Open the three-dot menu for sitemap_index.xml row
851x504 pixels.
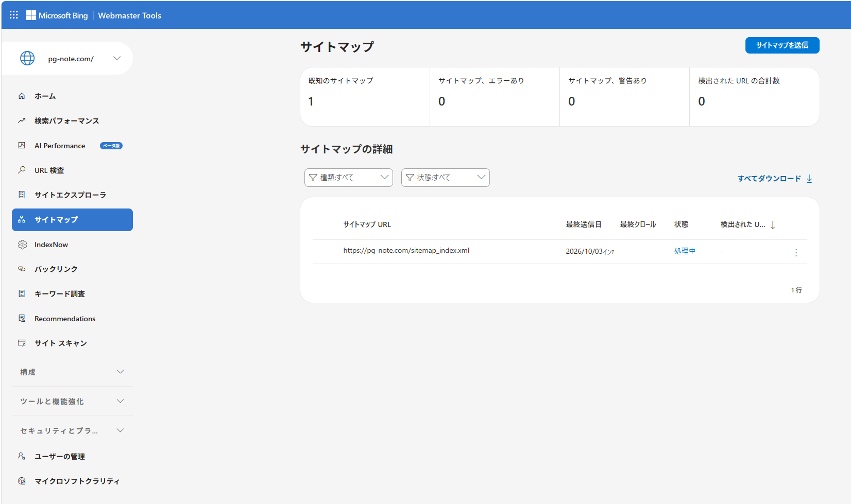point(796,253)
